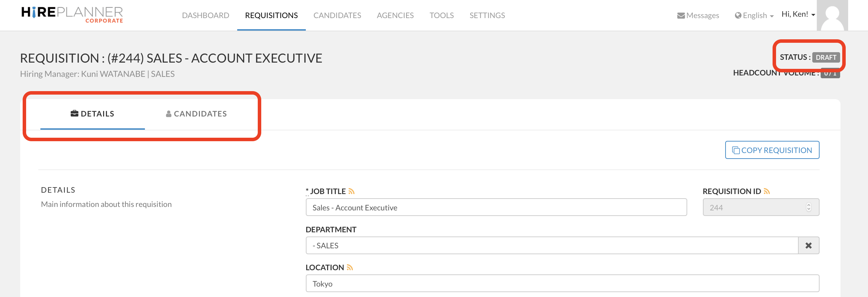Click the Location field containing Tokyo

pyautogui.click(x=562, y=283)
